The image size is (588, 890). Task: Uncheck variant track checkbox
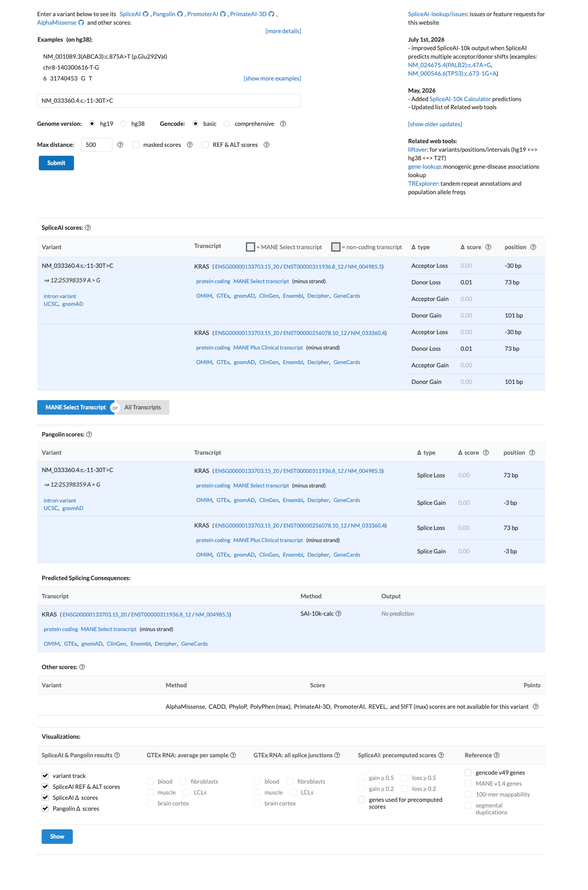45,776
